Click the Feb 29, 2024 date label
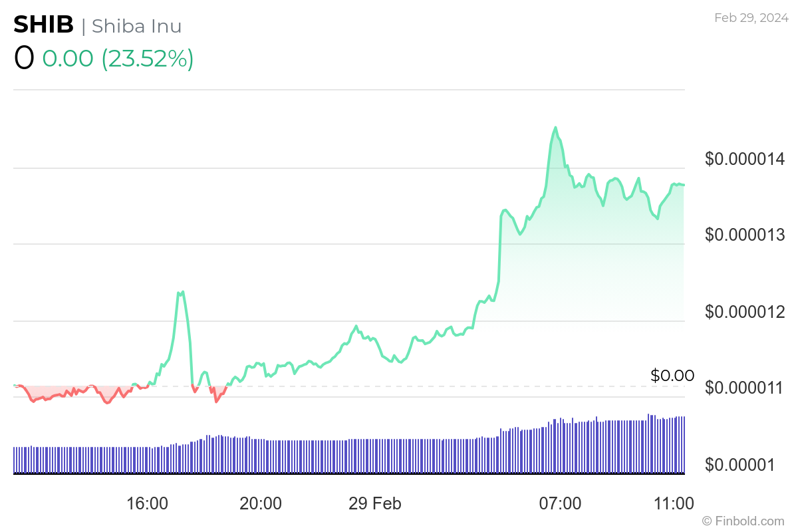Screen dimensions: 798x532 (751, 18)
